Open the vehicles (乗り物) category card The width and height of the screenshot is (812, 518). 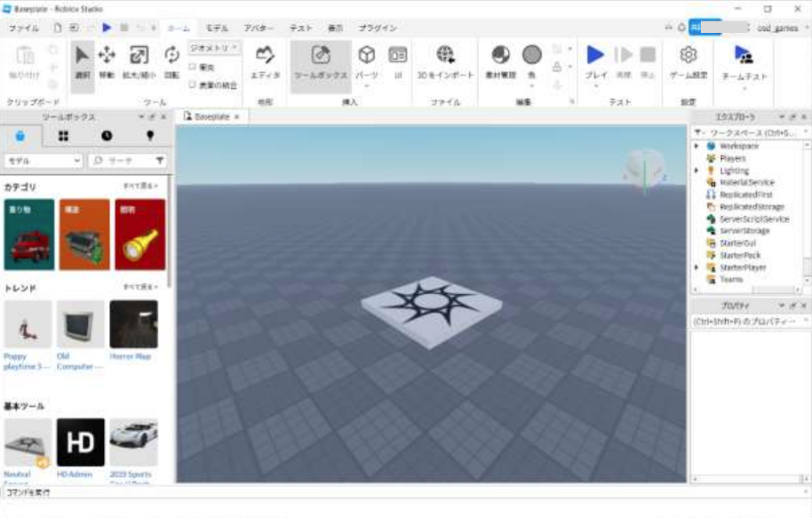(29, 235)
